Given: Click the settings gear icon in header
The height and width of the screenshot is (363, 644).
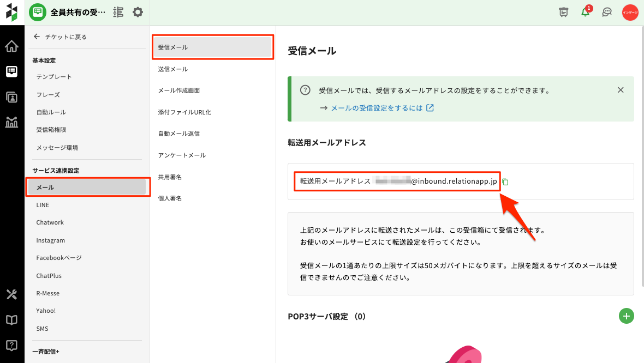Looking at the screenshot, I should [x=138, y=12].
